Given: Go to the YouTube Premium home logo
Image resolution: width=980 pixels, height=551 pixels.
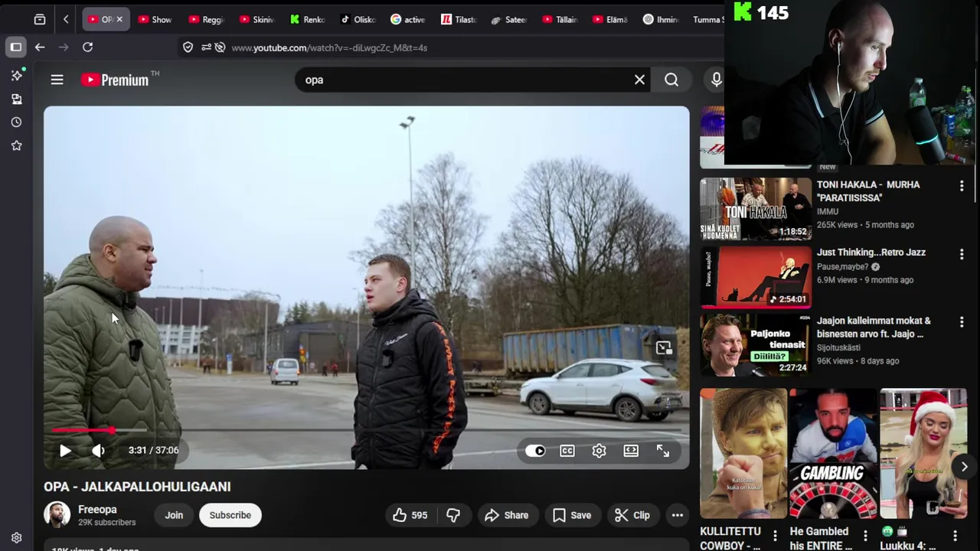Looking at the screenshot, I should tap(115, 80).
